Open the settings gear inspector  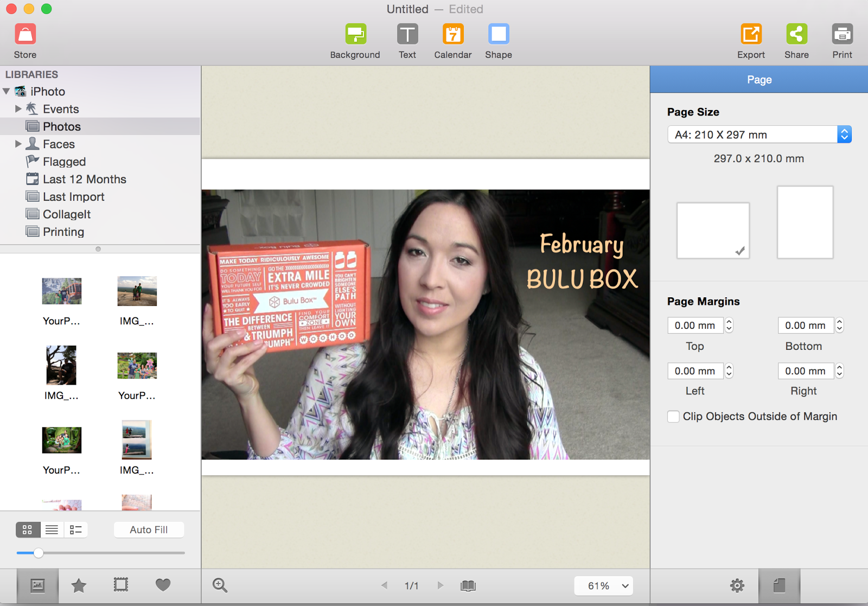[x=737, y=585]
